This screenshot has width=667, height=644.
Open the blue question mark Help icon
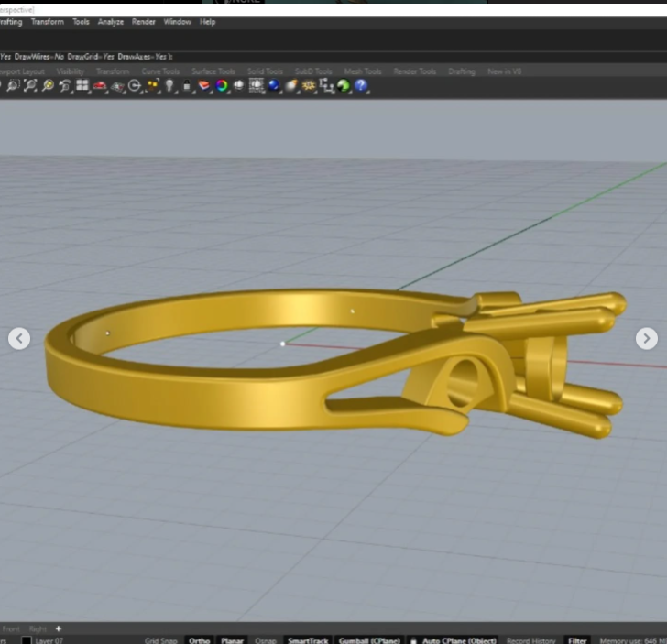[361, 85]
